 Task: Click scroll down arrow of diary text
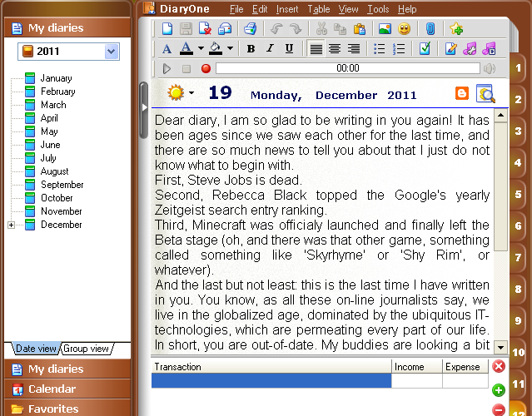[x=500, y=347]
